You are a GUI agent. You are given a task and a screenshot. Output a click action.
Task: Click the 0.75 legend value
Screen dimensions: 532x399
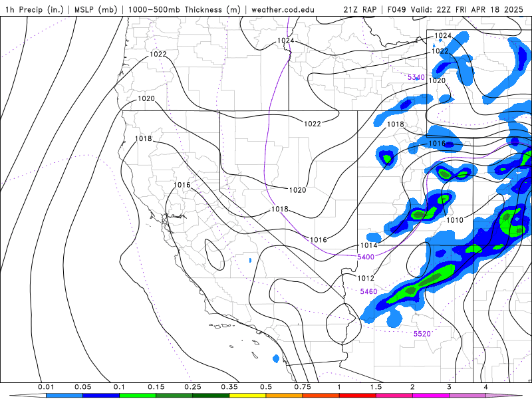click(303, 387)
